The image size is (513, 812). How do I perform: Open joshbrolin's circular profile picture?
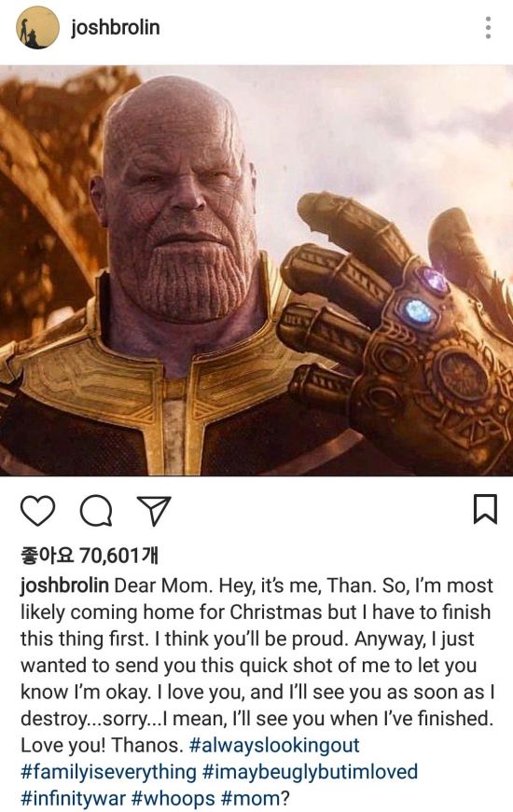point(37,27)
